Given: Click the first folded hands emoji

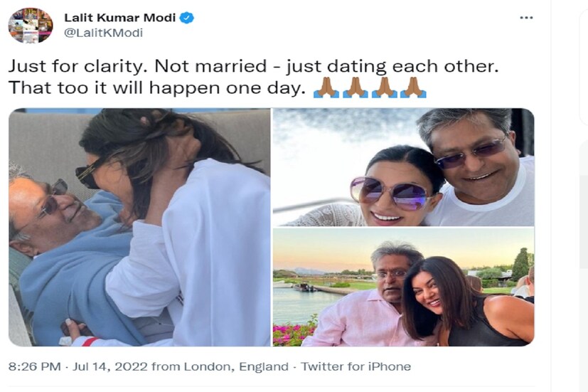Looking at the screenshot, I should click(x=326, y=88).
